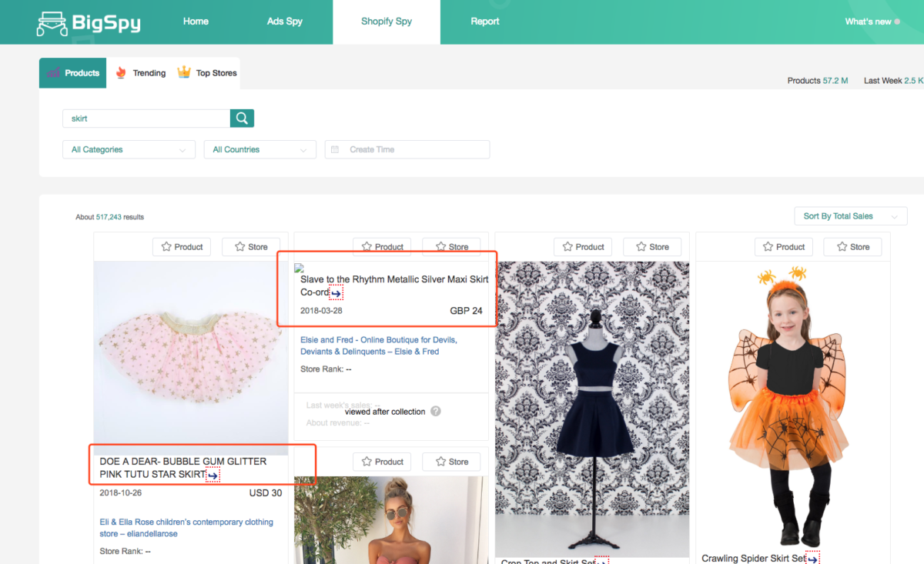Screen dimensions: 924x564
Task: Expand the All Categories dropdown
Action: 129,149
